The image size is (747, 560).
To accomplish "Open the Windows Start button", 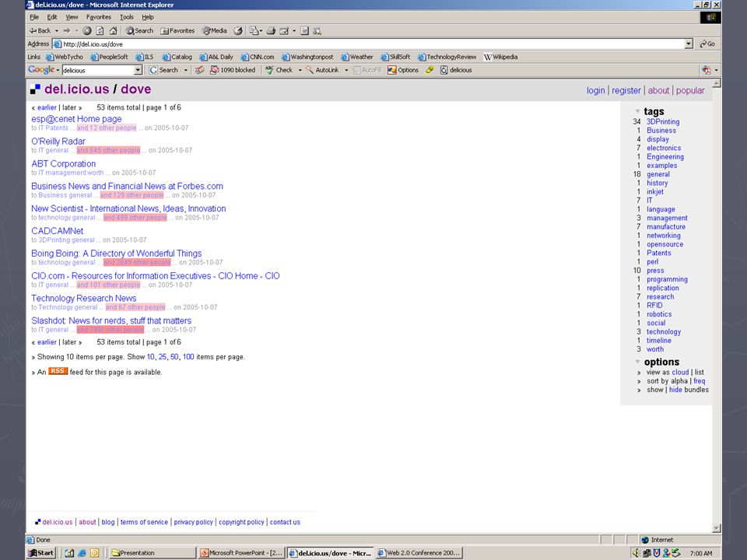I will click(41, 553).
